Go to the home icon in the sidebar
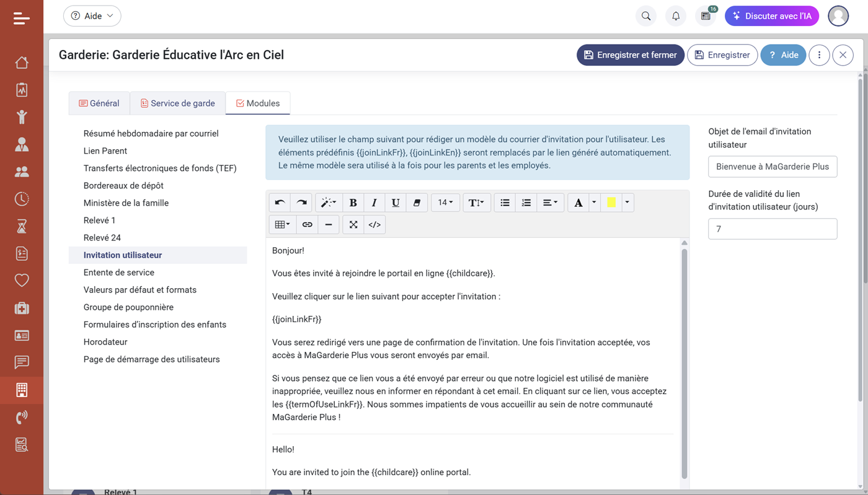Viewport: 868px width, 495px height. 22,63
